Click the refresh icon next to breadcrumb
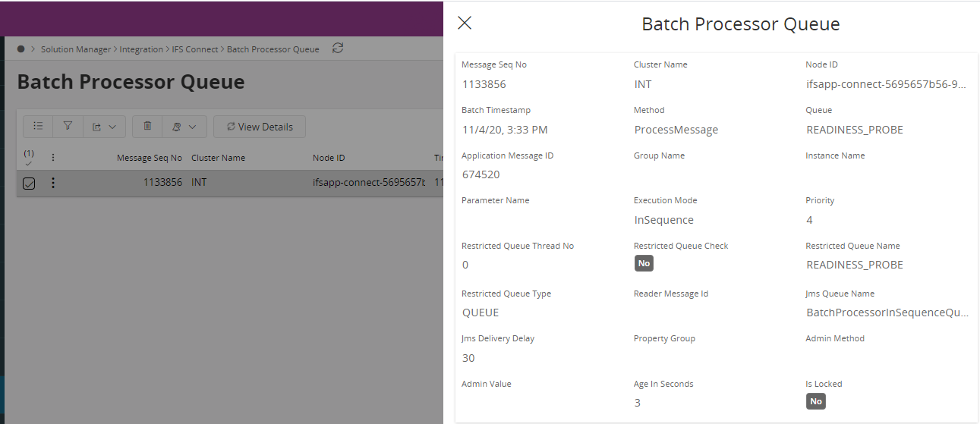Screen dimensions: 980x424 click(x=338, y=49)
